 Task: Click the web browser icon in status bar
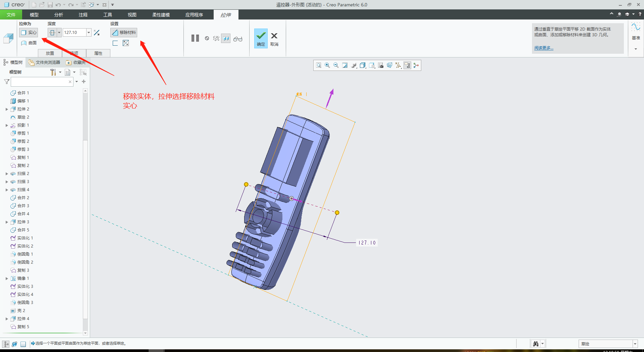point(14,344)
